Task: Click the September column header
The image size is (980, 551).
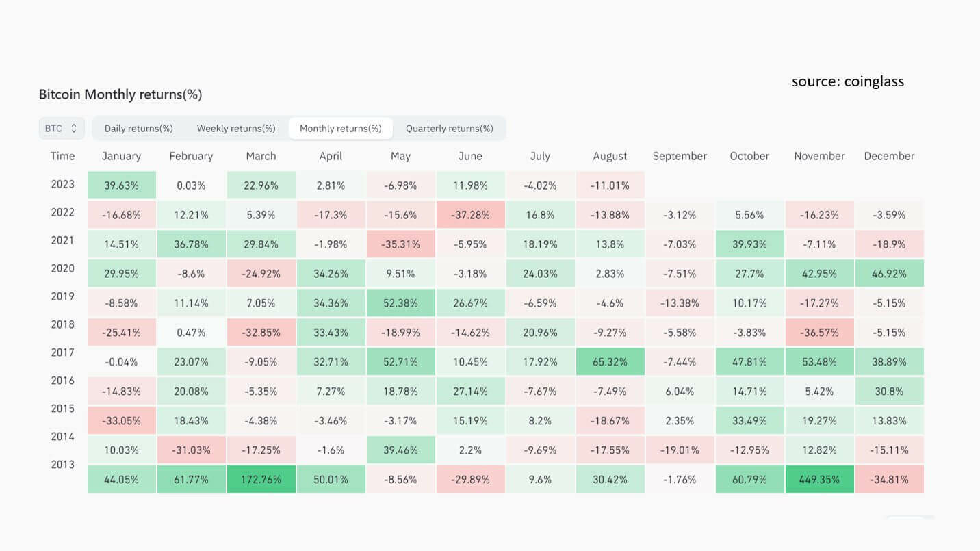Action: coord(680,156)
